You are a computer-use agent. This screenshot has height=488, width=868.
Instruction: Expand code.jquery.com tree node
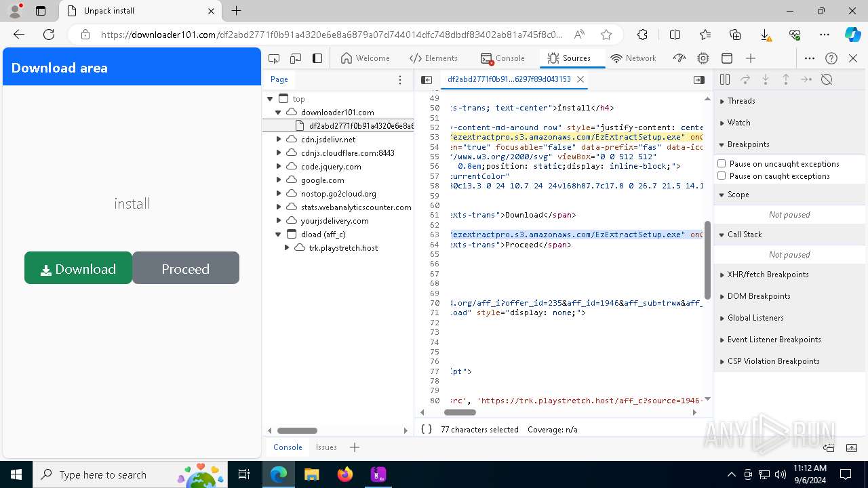pyautogui.click(x=278, y=166)
